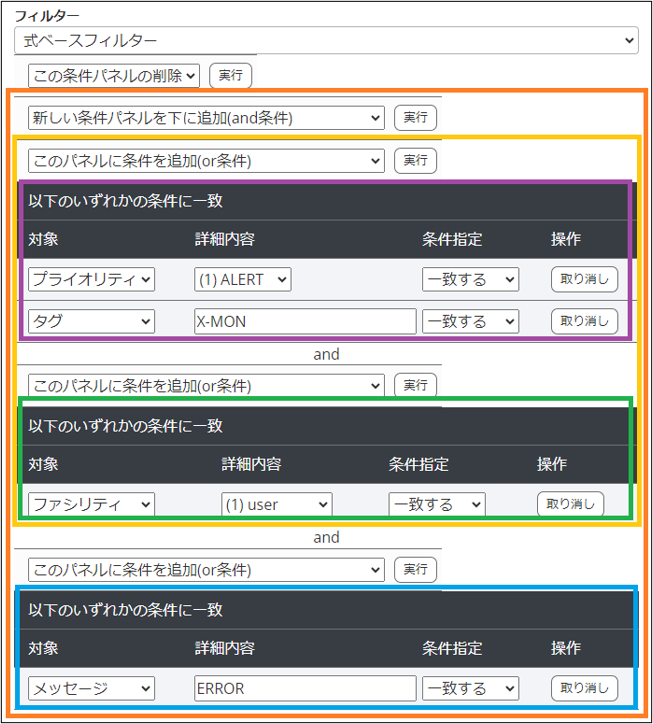Click the X-MON text field

tap(305, 321)
